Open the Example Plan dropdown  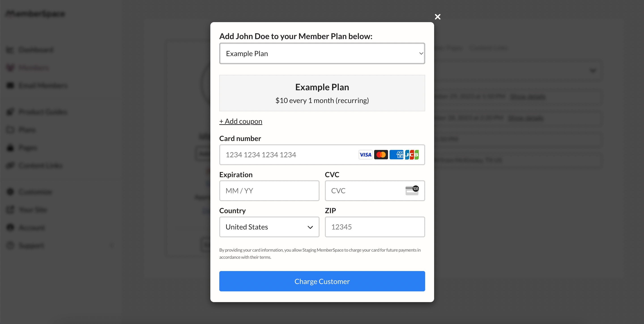[x=322, y=53]
